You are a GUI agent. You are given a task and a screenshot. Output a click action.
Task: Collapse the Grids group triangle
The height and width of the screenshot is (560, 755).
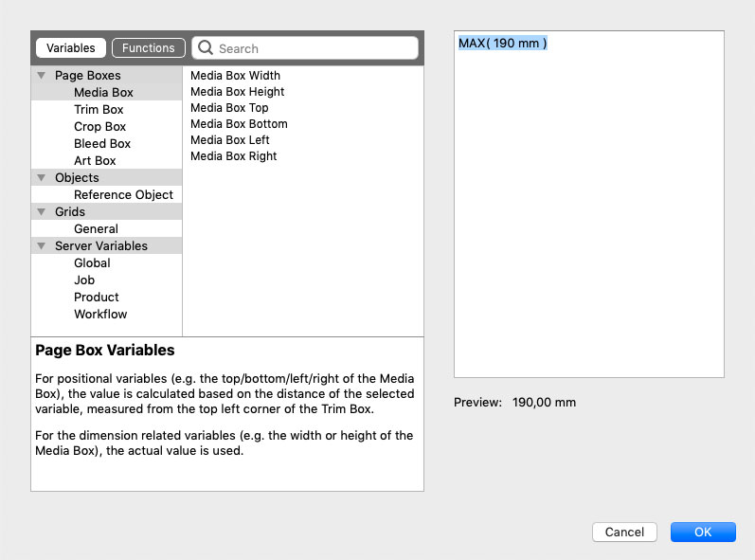[x=42, y=212]
